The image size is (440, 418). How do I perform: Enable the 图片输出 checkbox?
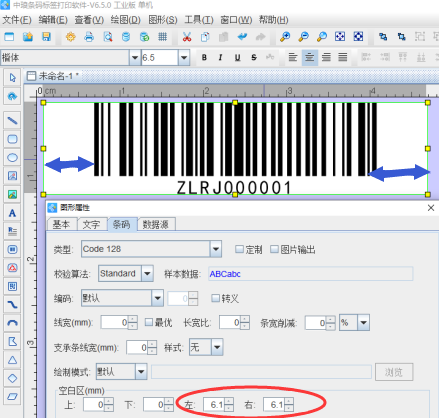pyautogui.click(x=274, y=249)
